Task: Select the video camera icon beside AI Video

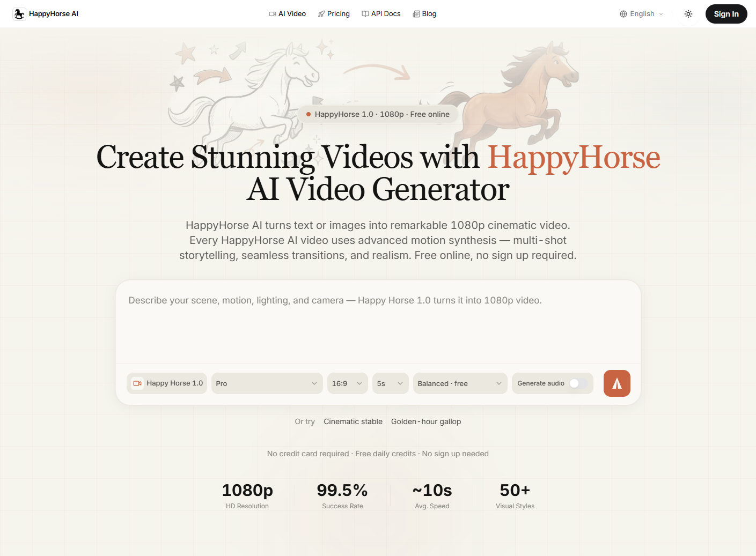Action: [271, 13]
